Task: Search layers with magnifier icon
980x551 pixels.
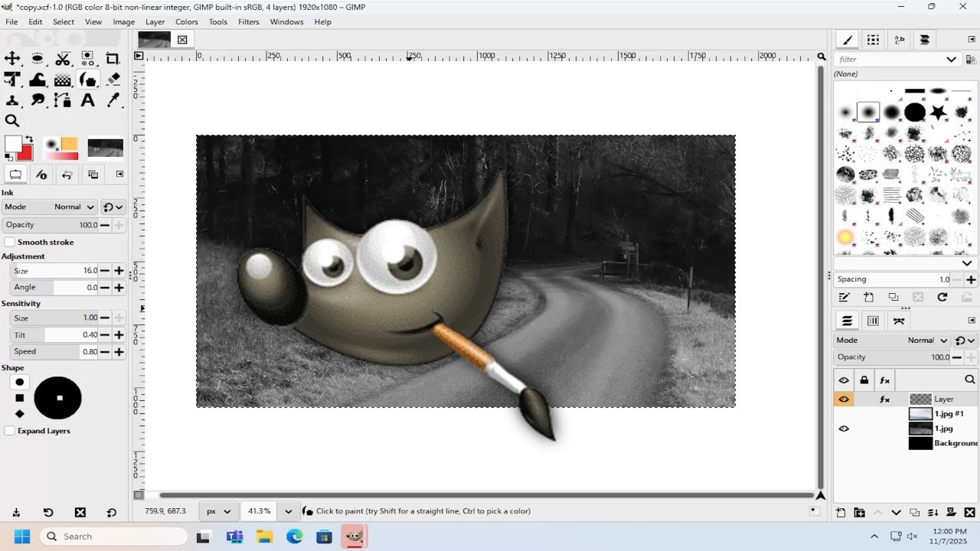Action: pyautogui.click(x=969, y=380)
